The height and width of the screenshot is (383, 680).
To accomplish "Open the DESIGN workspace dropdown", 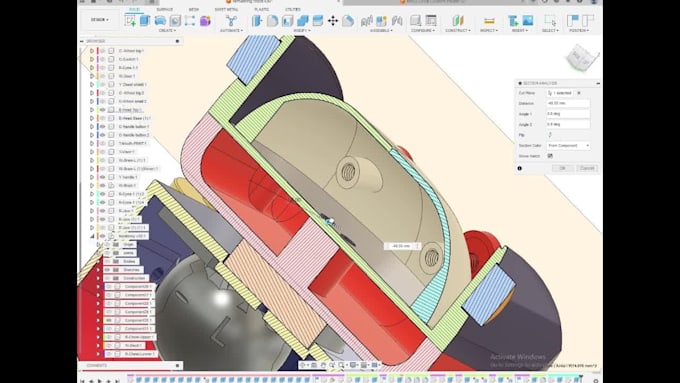I will coord(100,20).
